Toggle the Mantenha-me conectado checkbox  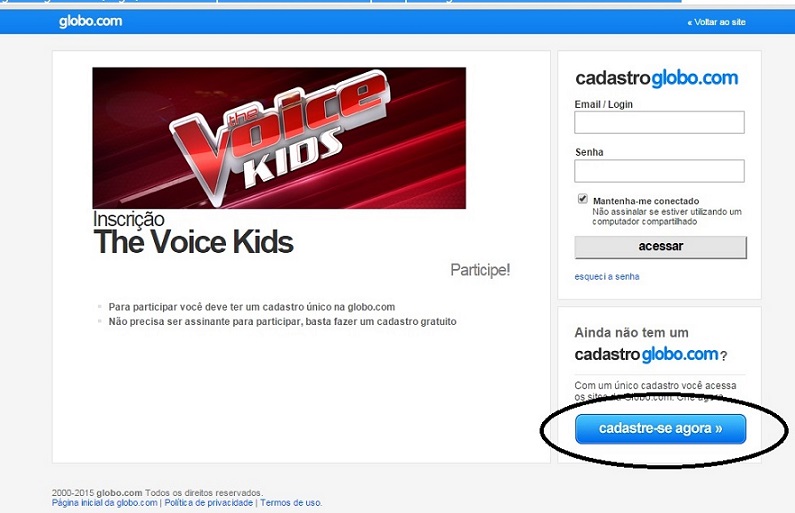click(583, 198)
